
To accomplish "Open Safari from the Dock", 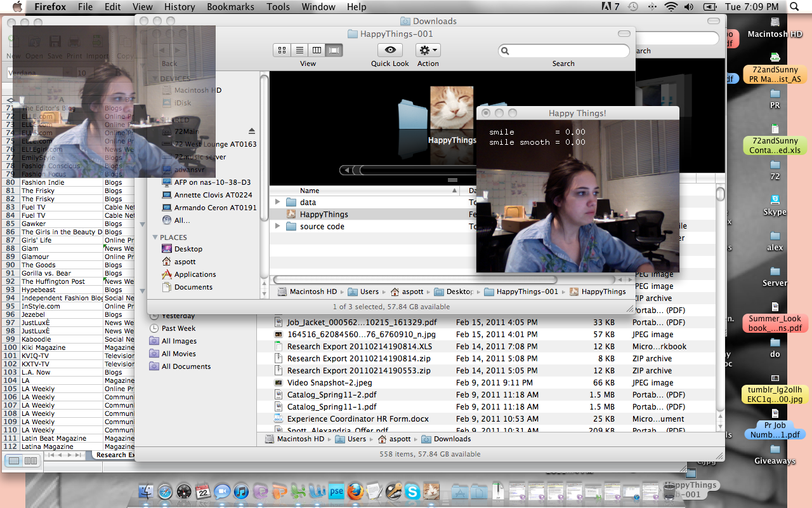I will pyautogui.click(x=165, y=491).
